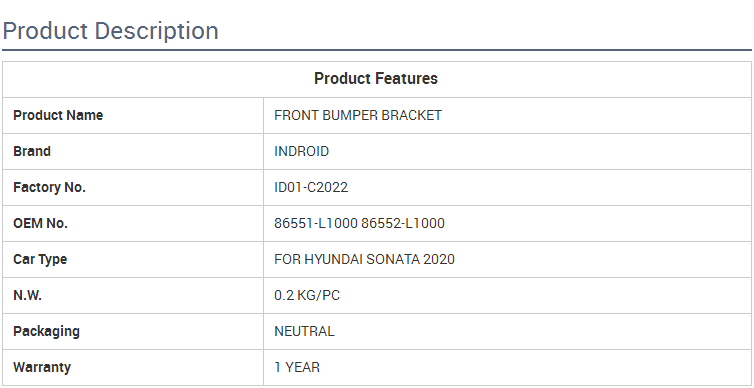Click the N.W. label cell
This screenshot has height=388, width=754.
click(x=133, y=296)
